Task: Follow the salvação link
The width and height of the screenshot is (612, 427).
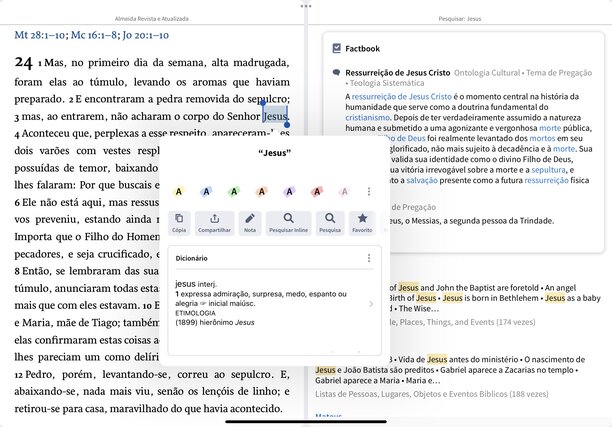Action: coord(422,180)
